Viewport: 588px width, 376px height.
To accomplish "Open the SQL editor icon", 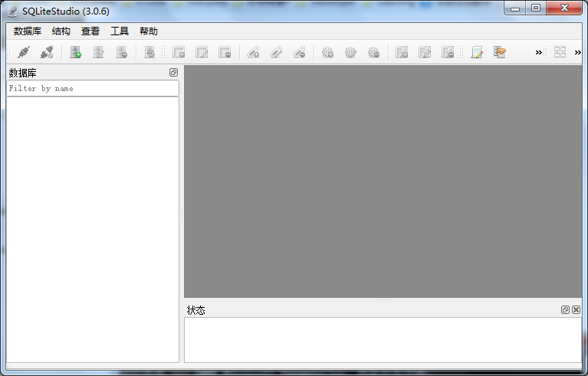I will 477,52.
